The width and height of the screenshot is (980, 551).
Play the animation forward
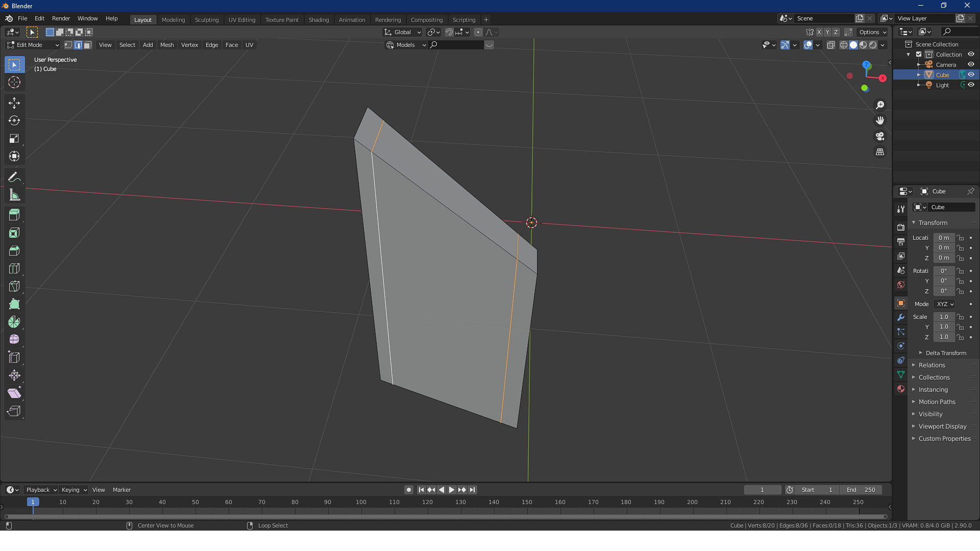click(x=452, y=490)
